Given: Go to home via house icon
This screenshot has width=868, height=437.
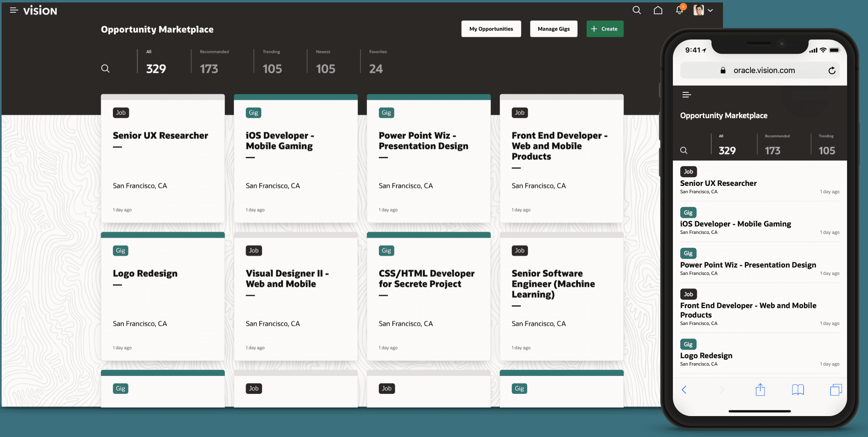Looking at the screenshot, I should coord(658,10).
